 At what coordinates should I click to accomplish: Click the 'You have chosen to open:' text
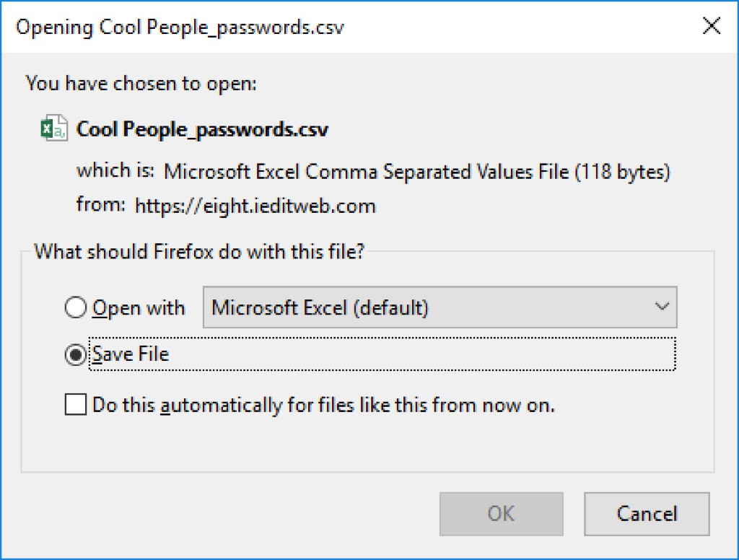pyautogui.click(x=141, y=84)
